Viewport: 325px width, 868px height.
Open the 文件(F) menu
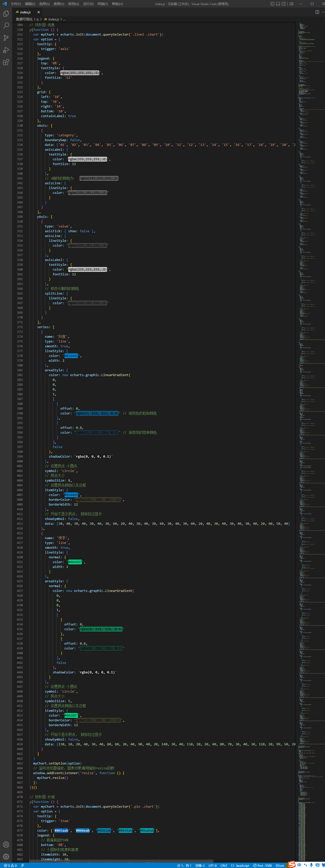16,4
